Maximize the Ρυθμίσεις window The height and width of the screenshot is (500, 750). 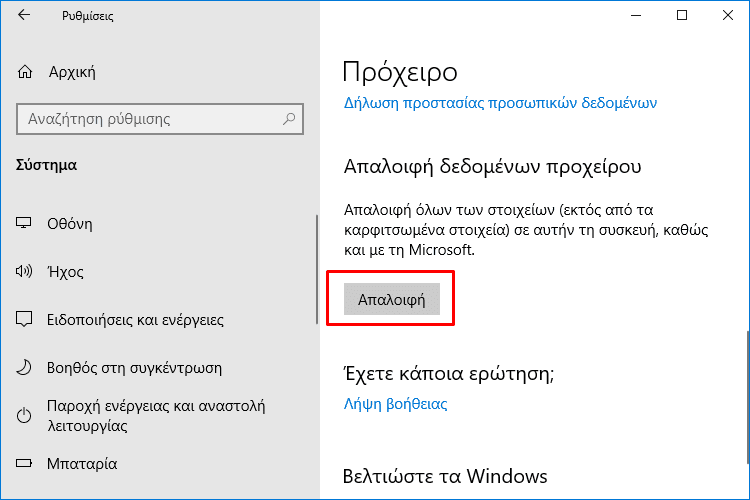tap(682, 15)
